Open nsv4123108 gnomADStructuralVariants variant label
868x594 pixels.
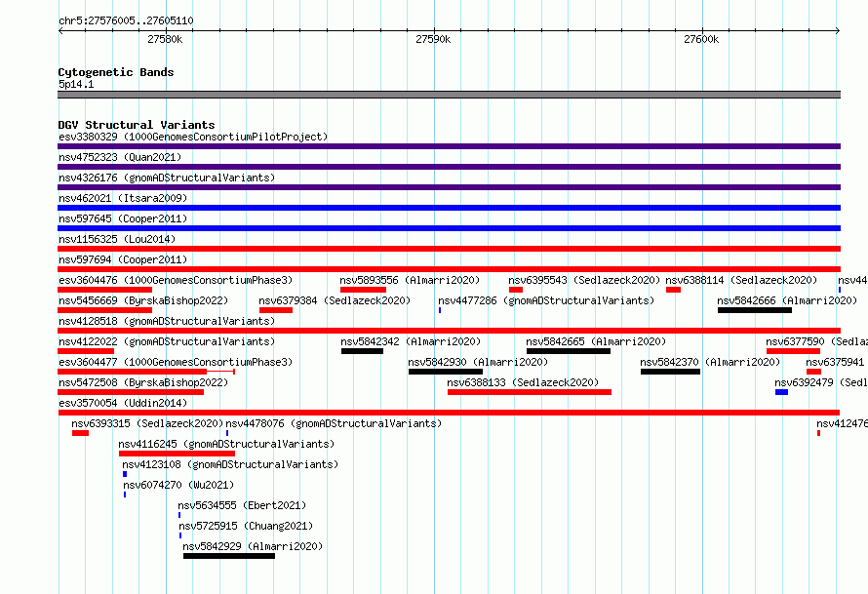(x=230, y=464)
